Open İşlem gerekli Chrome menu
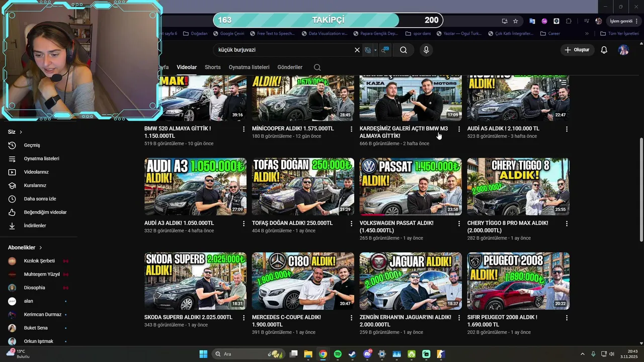The height and width of the screenshot is (362, 644). pos(624,21)
